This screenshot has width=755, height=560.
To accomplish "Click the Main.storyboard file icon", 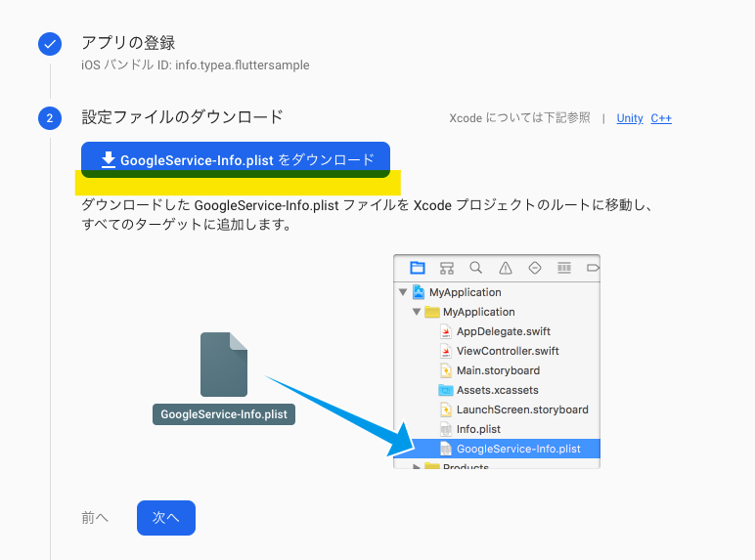I will click(446, 370).
